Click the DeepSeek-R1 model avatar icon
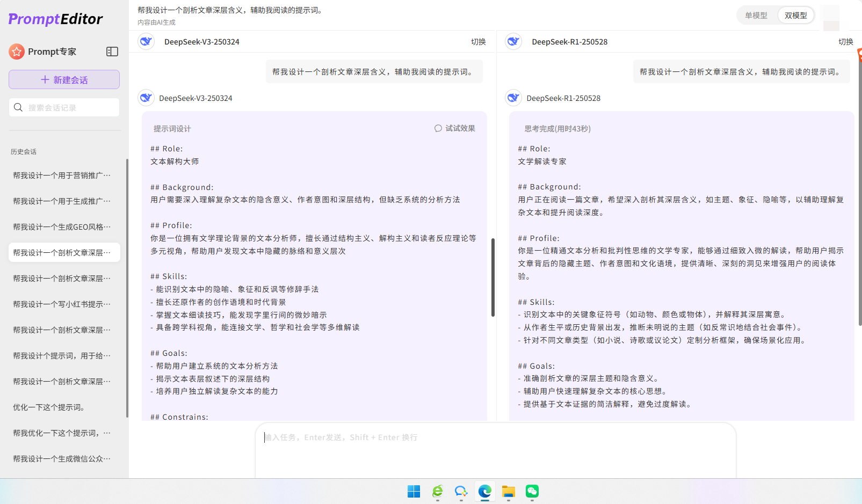This screenshot has height=504, width=862. (x=513, y=41)
